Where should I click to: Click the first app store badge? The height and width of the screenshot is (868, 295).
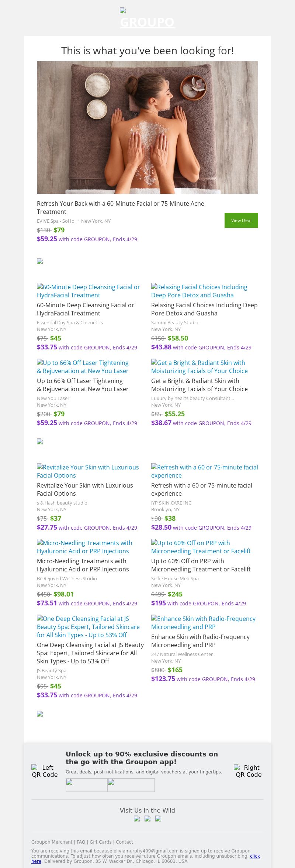(x=86, y=785)
